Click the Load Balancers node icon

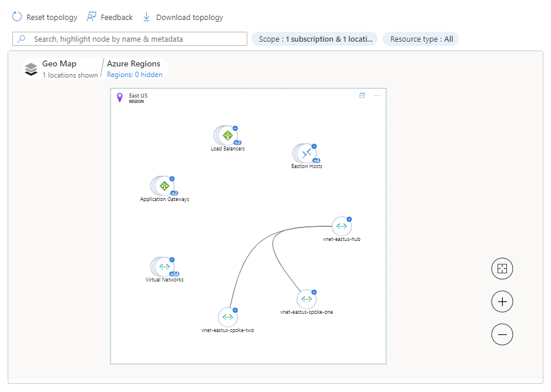click(x=227, y=135)
